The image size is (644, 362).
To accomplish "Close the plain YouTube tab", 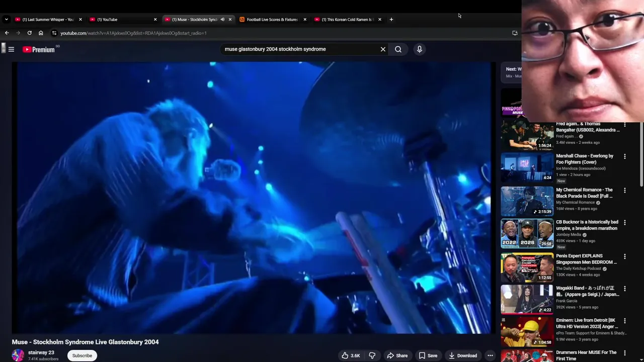I will (x=155, y=20).
